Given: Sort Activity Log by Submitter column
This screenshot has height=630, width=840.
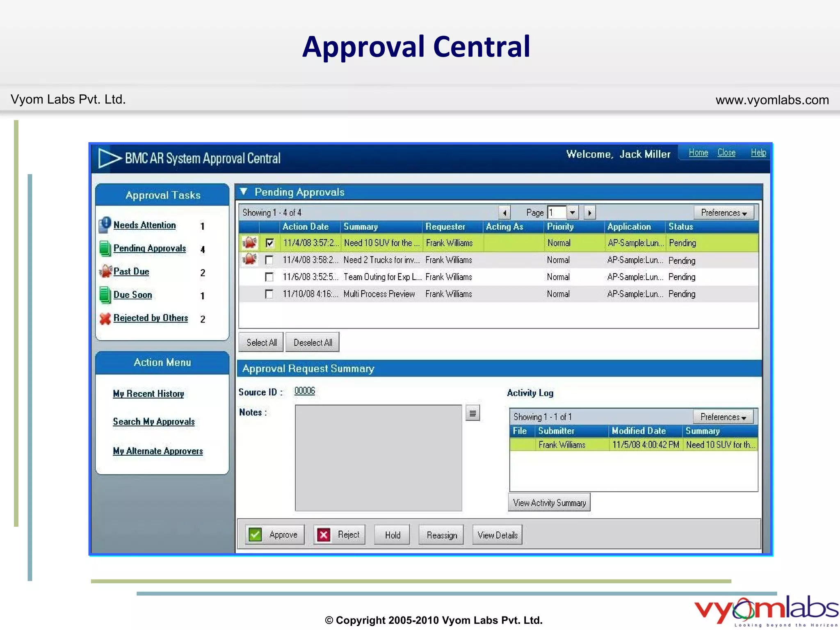Looking at the screenshot, I should [x=572, y=431].
